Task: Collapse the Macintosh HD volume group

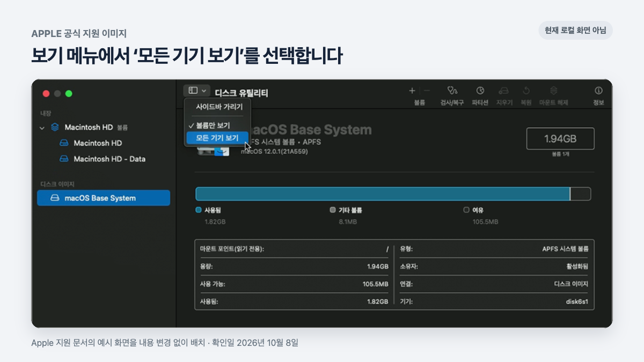Action: (x=42, y=128)
